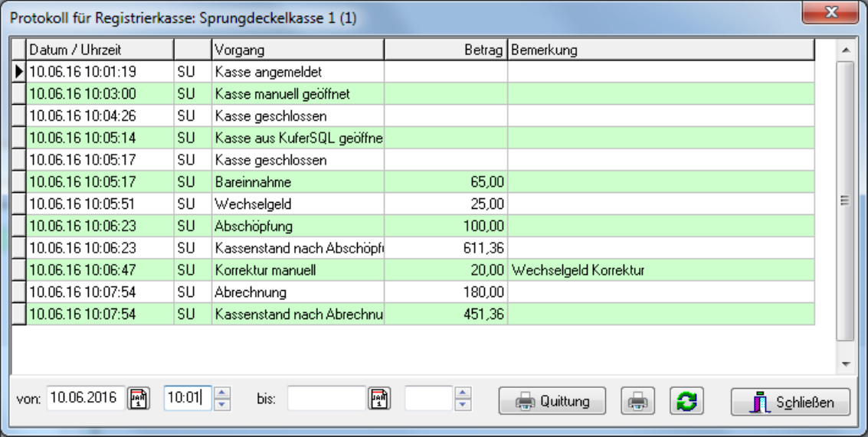Image resolution: width=868 pixels, height=437 pixels.
Task: Click the amount 25,00
Action: coord(488,204)
